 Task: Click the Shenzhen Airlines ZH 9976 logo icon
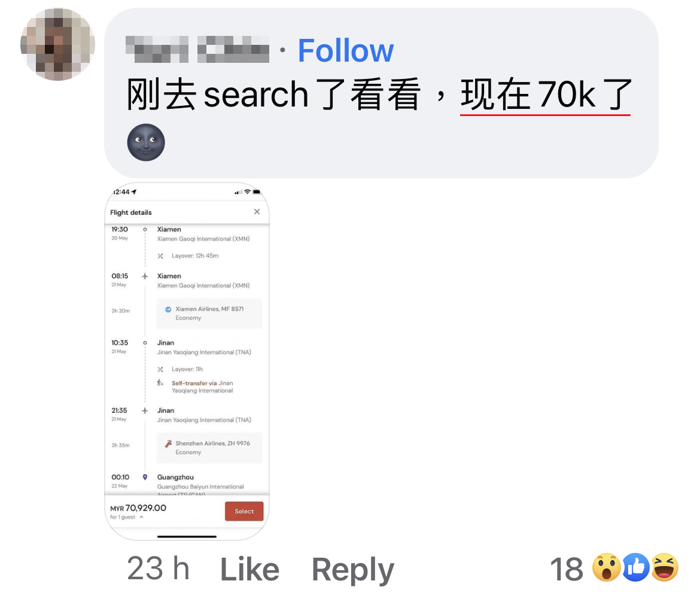coord(168,443)
